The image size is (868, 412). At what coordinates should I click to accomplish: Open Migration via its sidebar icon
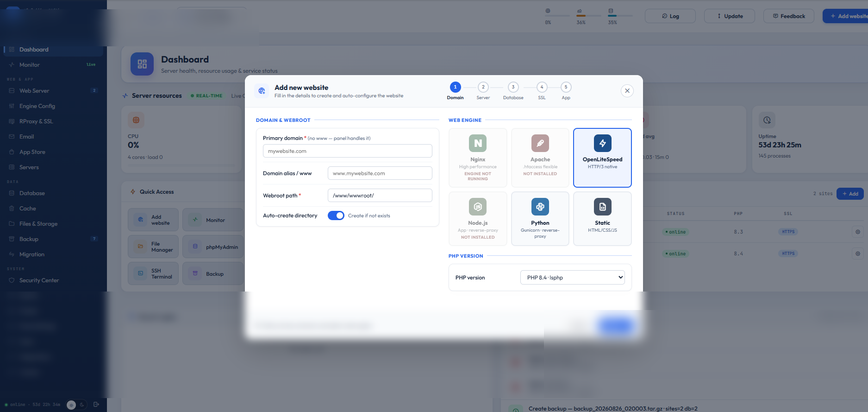click(12, 254)
